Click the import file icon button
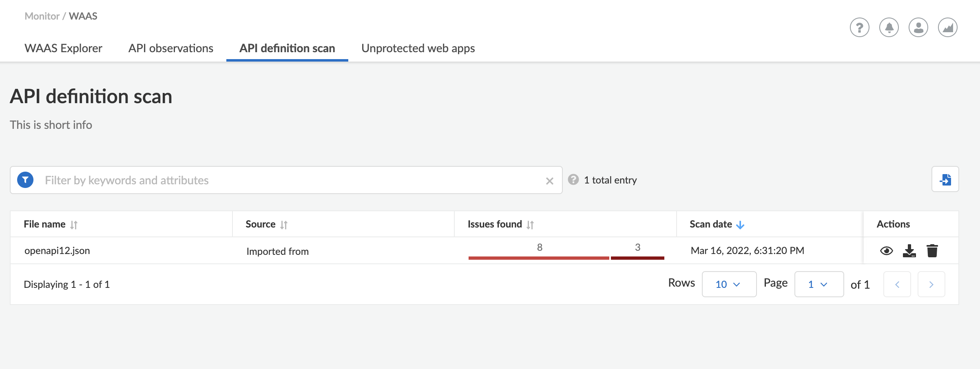Image resolution: width=980 pixels, height=369 pixels. [945, 179]
